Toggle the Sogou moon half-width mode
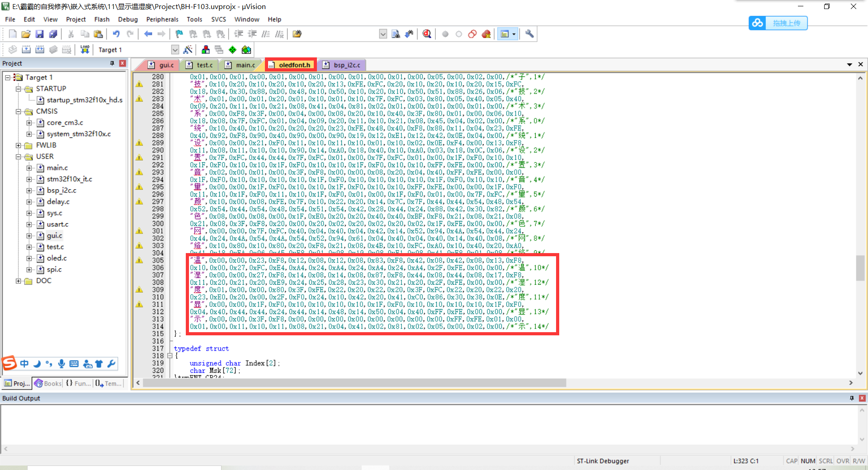Screen dimensions: 868x470 point(37,363)
